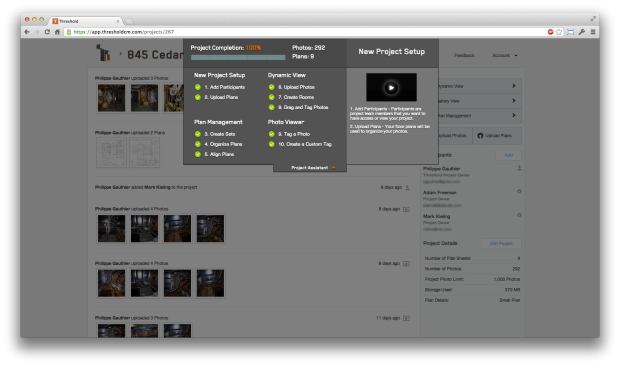Select the Threshold browser tab
The image size is (620, 366).
pos(85,21)
